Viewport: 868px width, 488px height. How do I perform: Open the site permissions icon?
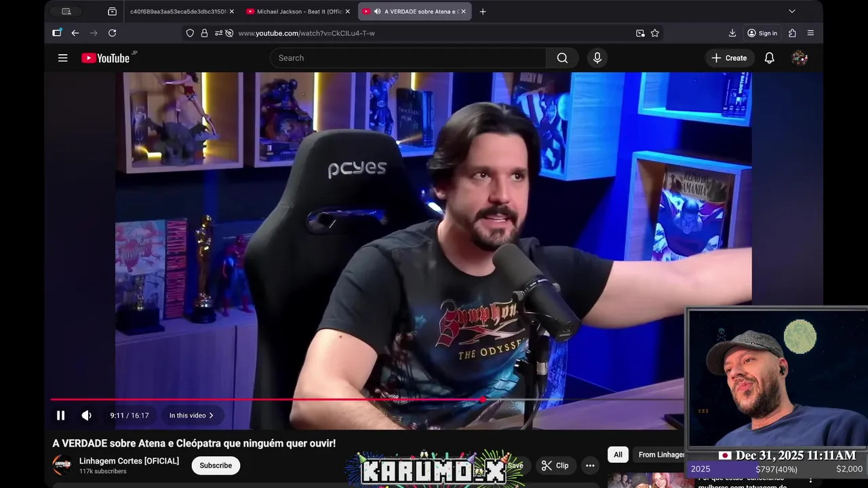[x=218, y=33]
